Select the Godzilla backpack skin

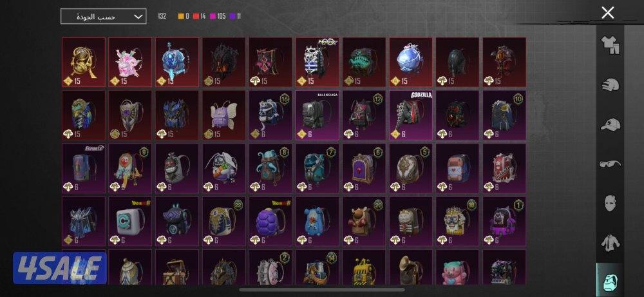[411, 115]
